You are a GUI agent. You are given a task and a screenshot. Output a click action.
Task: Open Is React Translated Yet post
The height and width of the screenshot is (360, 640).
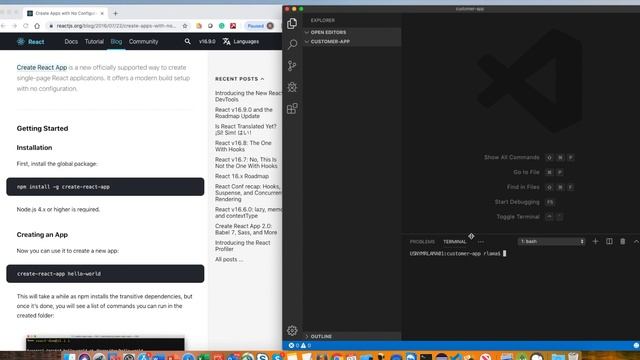pyautogui.click(x=246, y=129)
